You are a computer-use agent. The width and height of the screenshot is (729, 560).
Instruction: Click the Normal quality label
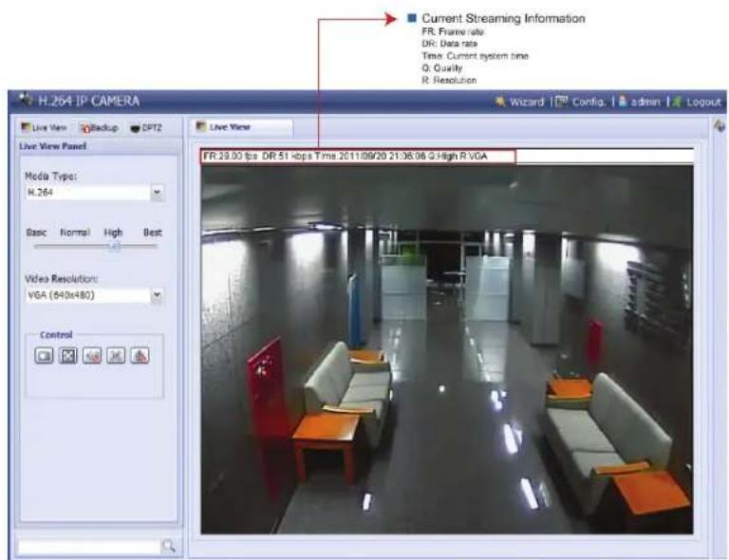(x=75, y=232)
